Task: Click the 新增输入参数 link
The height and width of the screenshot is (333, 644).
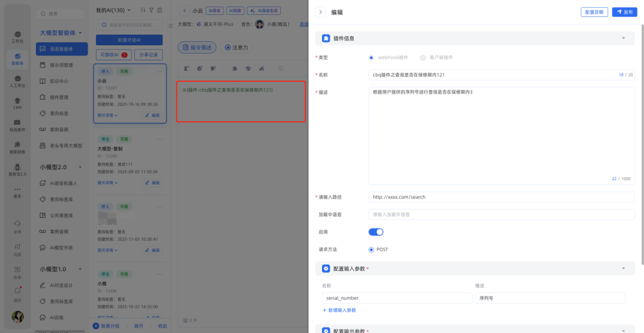Action: coord(339,310)
